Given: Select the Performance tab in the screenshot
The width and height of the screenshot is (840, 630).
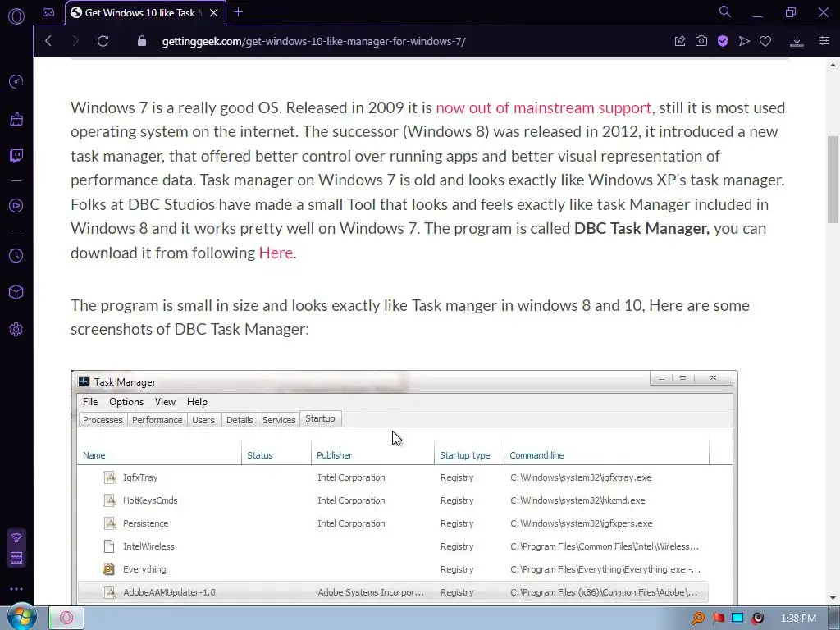Looking at the screenshot, I should tap(157, 420).
